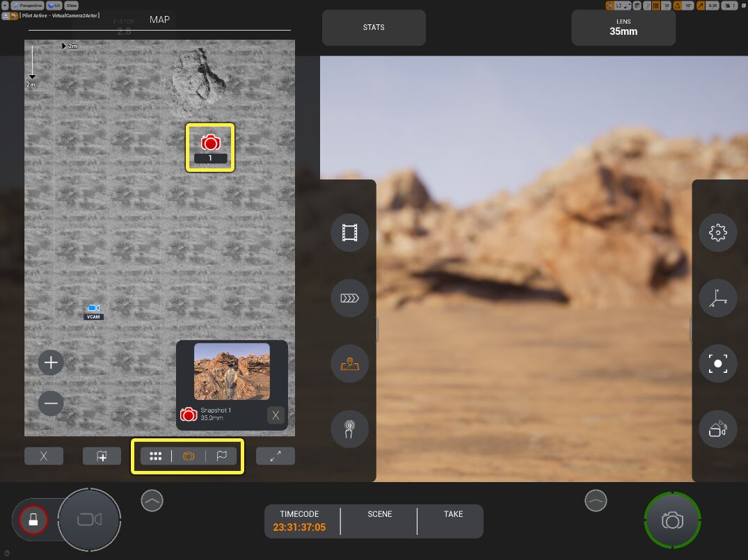Screen dimensions: 748x560
Task: Add a new map bookmark flag
Action: (102, 456)
